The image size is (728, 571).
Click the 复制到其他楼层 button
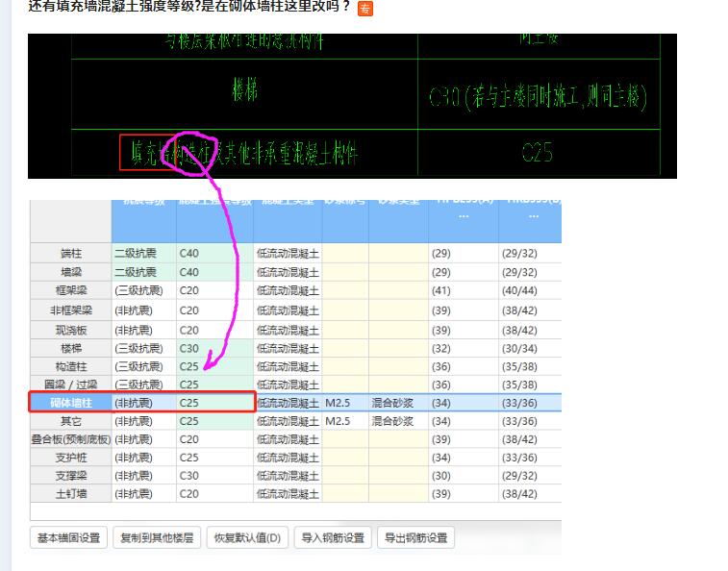pos(157,537)
